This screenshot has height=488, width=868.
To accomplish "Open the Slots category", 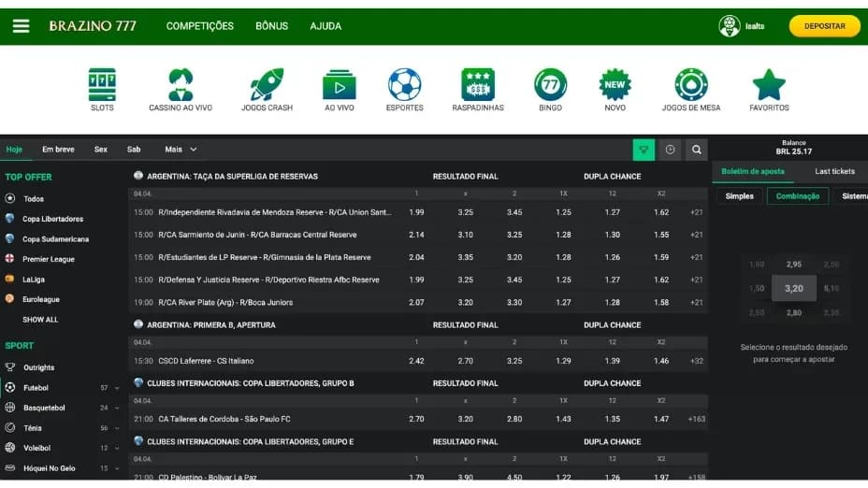I will [102, 90].
